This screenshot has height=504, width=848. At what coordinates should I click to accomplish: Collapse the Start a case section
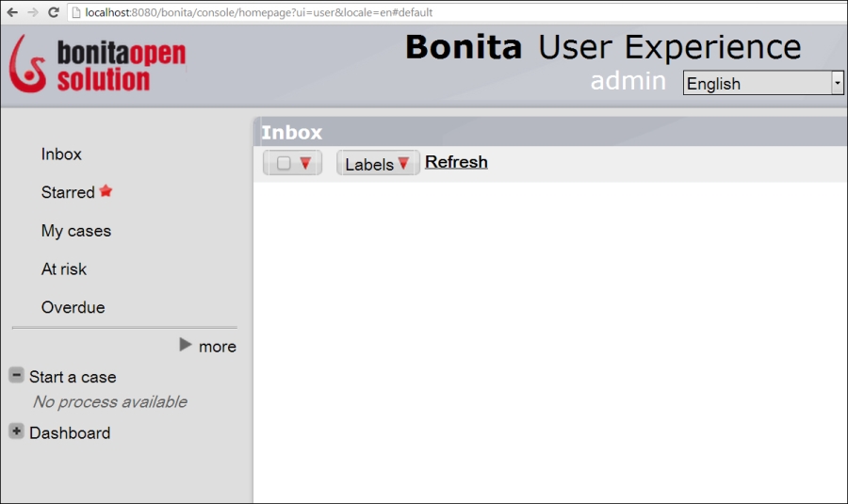click(x=16, y=375)
